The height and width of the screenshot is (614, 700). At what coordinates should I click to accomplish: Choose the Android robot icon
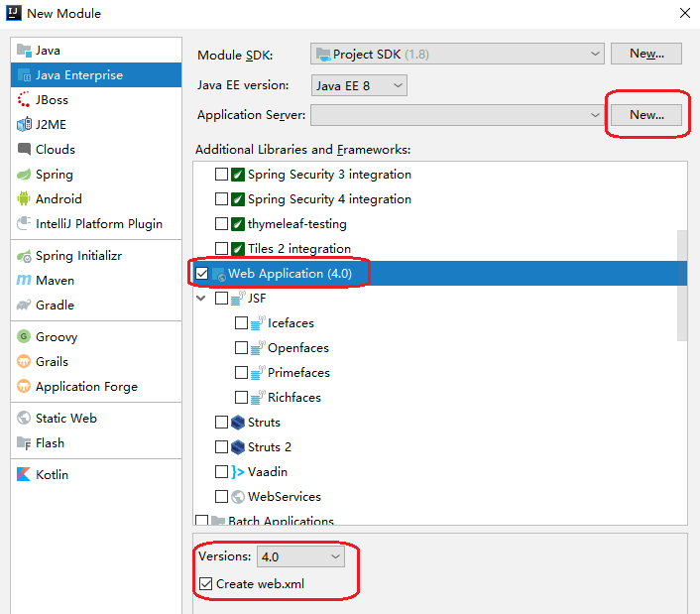[x=25, y=199]
